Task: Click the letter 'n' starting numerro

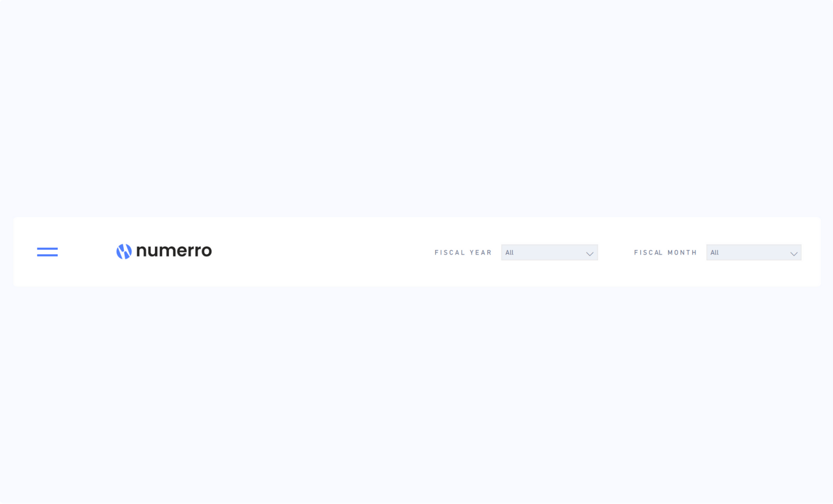Action: pyautogui.click(x=141, y=252)
